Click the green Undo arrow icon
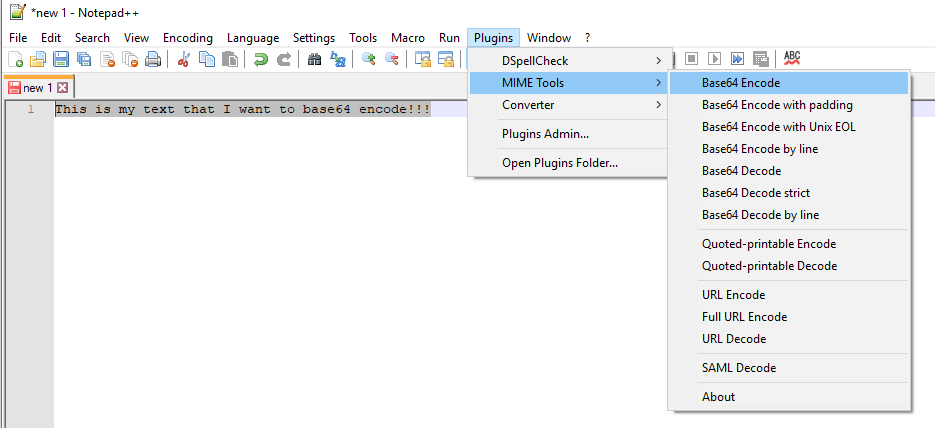 [261, 59]
